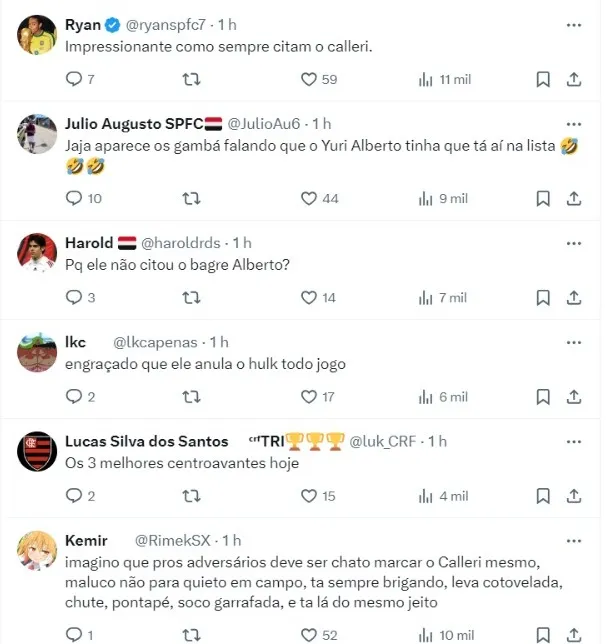Retweet Julio Augusto SPFC's post

click(x=191, y=199)
